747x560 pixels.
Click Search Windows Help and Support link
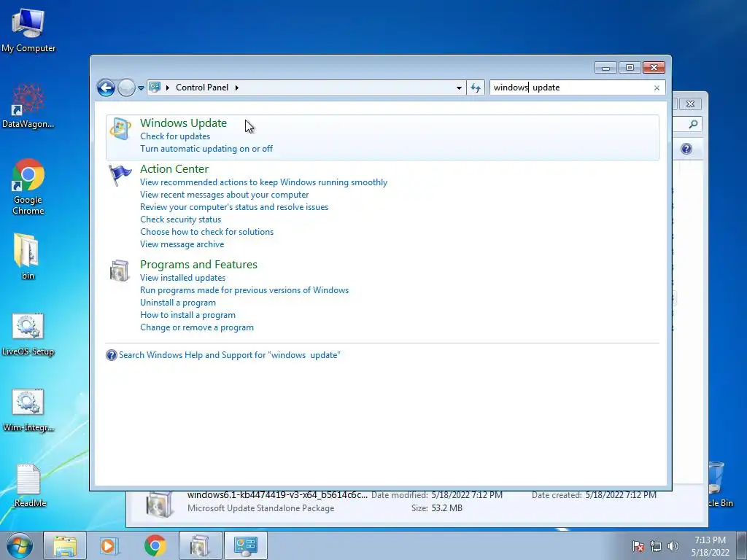[230, 355]
